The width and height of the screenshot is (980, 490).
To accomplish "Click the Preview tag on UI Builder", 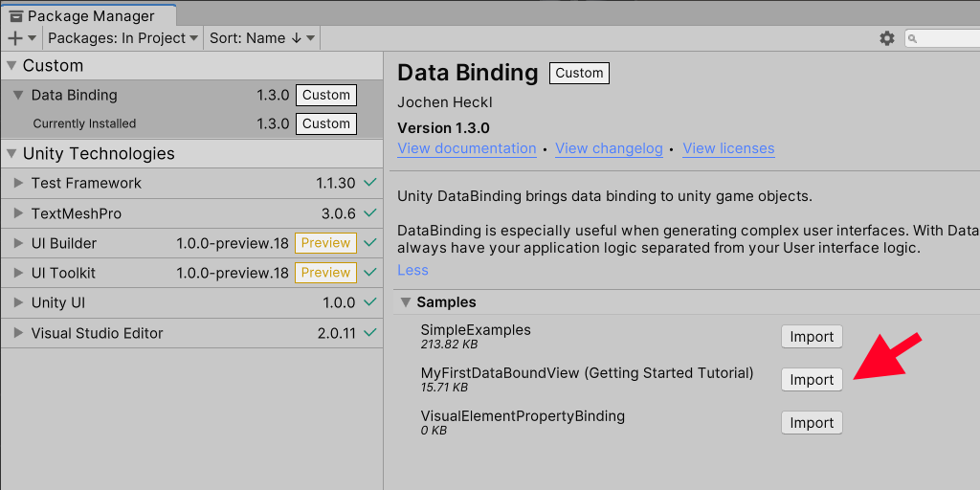I will tap(325, 243).
